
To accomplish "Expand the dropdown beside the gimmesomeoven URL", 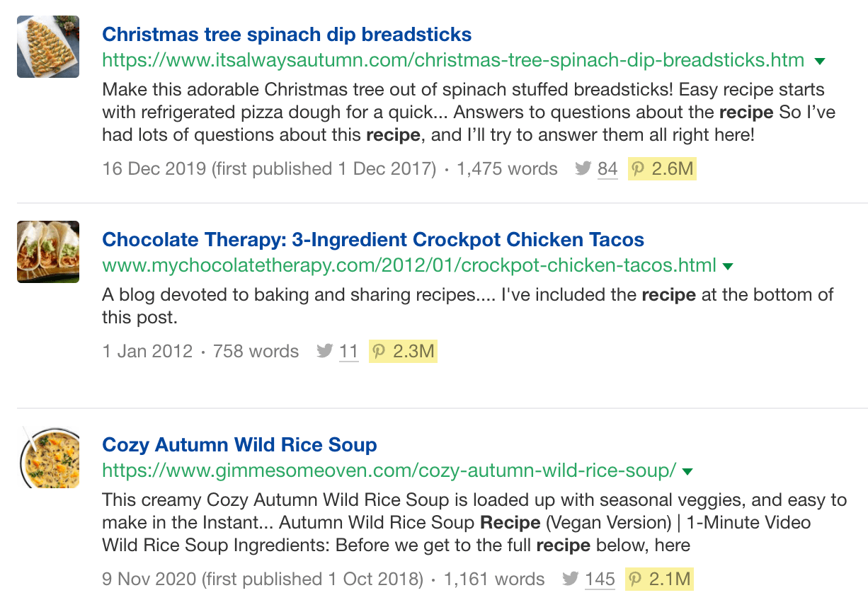I will tap(687, 471).
